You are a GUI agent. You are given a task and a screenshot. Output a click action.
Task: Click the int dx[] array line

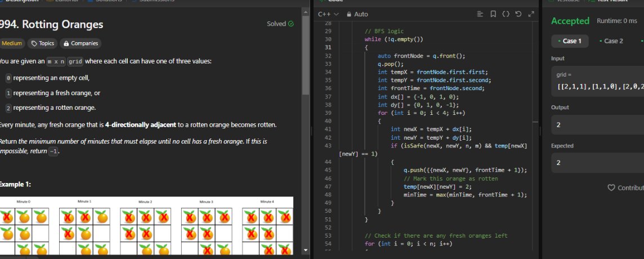418,97
